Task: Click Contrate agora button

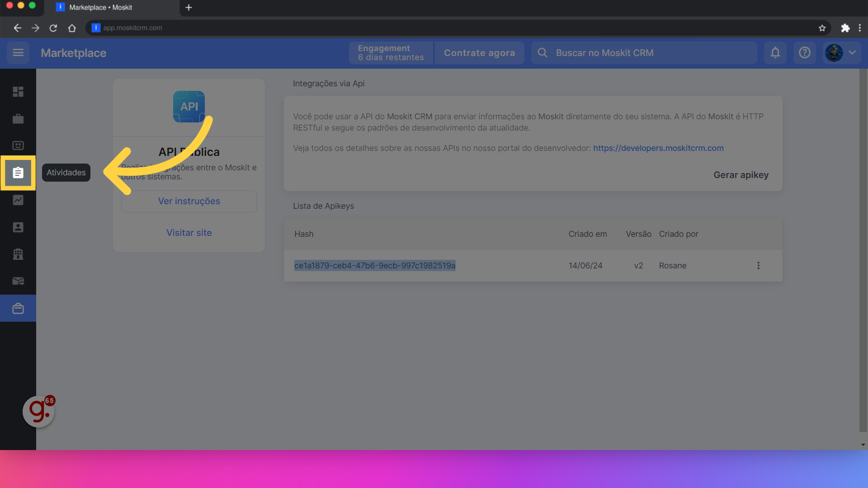Action: [479, 53]
